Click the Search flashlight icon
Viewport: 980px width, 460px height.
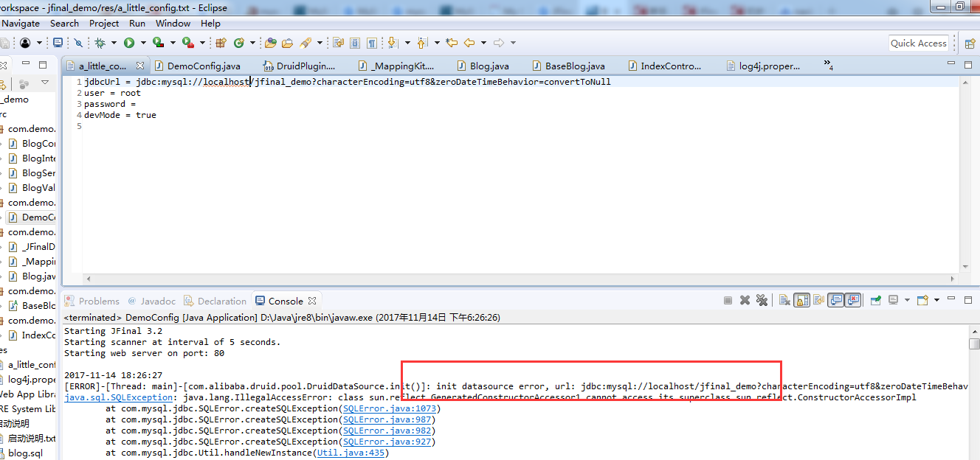coord(306,43)
